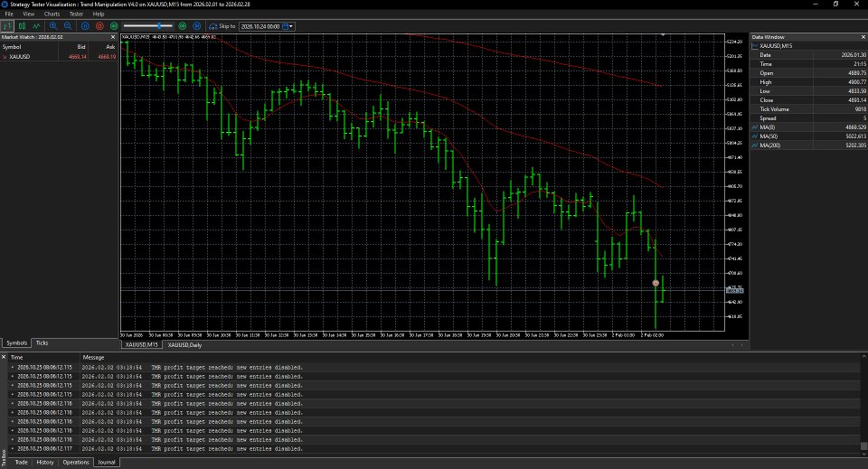Viewport: 868px width, 469px height.
Task: Click the MA(50) indicator icon
Action: click(755, 136)
